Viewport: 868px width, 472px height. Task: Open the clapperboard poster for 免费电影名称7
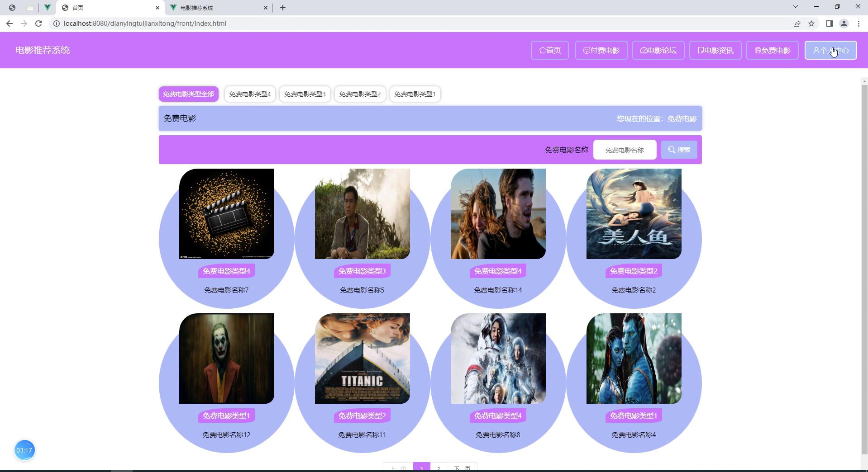pos(227,214)
